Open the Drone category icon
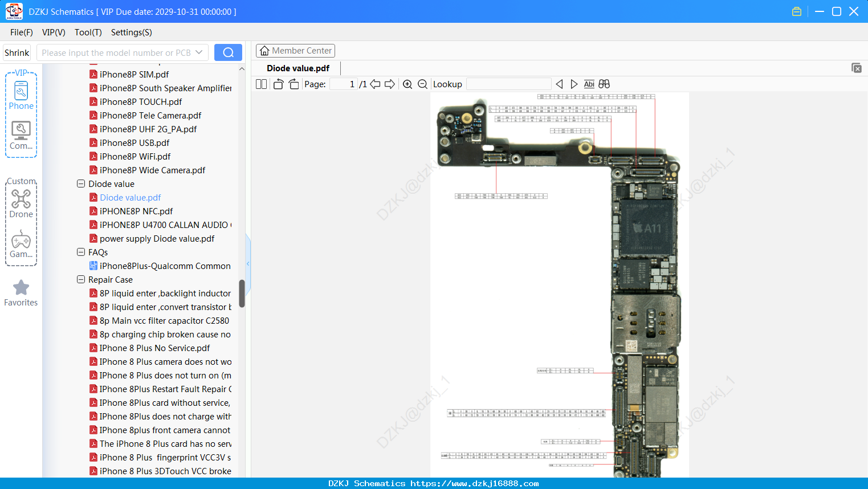This screenshot has width=868, height=489. tap(21, 203)
